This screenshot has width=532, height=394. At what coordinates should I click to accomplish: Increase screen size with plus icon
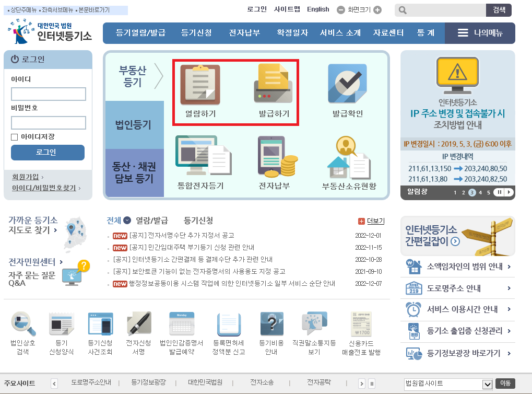(377, 10)
